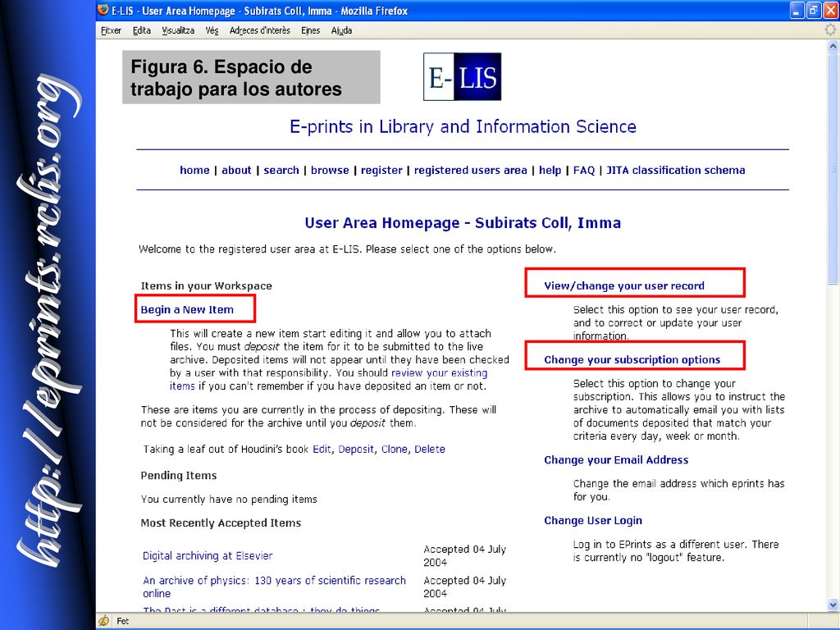Open the about navigation link
Viewport: 840px width, 630px height.
click(236, 170)
